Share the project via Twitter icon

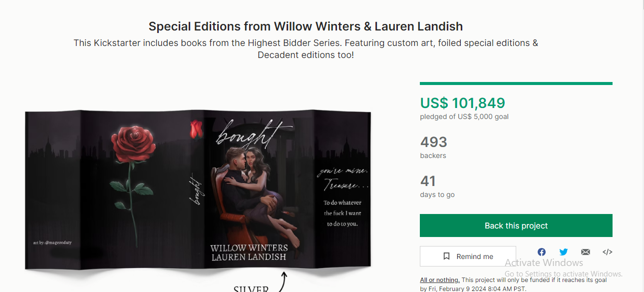coord(564,252)
